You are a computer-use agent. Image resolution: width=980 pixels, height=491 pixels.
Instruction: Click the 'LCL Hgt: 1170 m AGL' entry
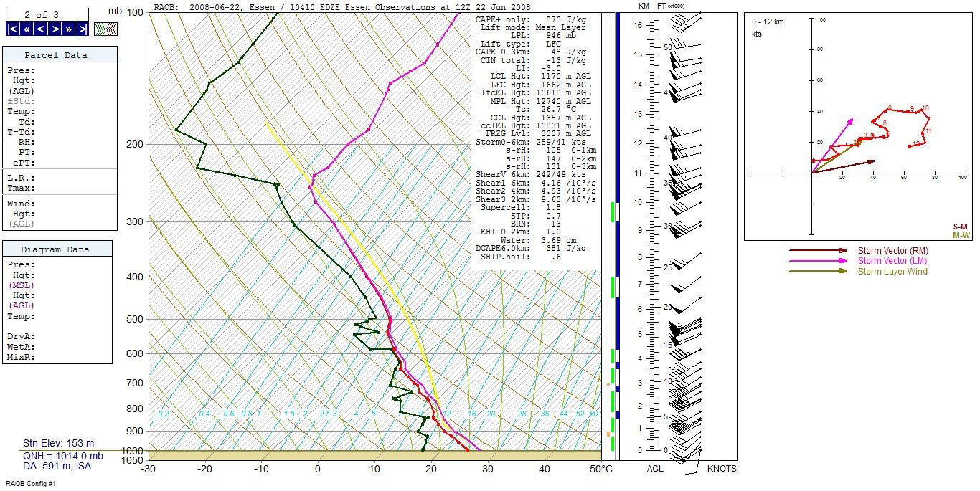pyautogui.click(x=541, y=76)
